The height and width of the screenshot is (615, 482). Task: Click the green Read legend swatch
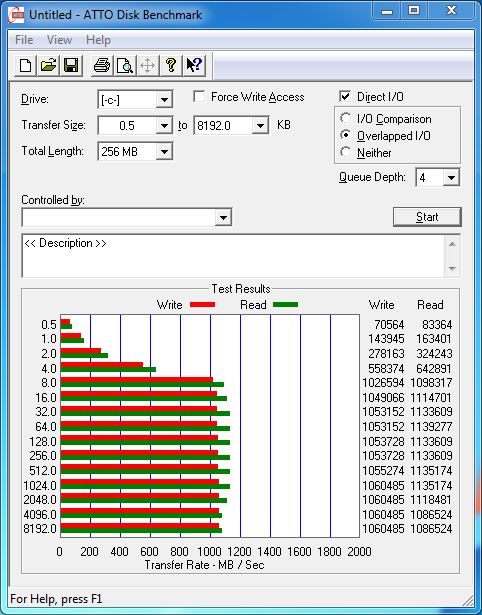pyautogui.click(x=285, y=305)
